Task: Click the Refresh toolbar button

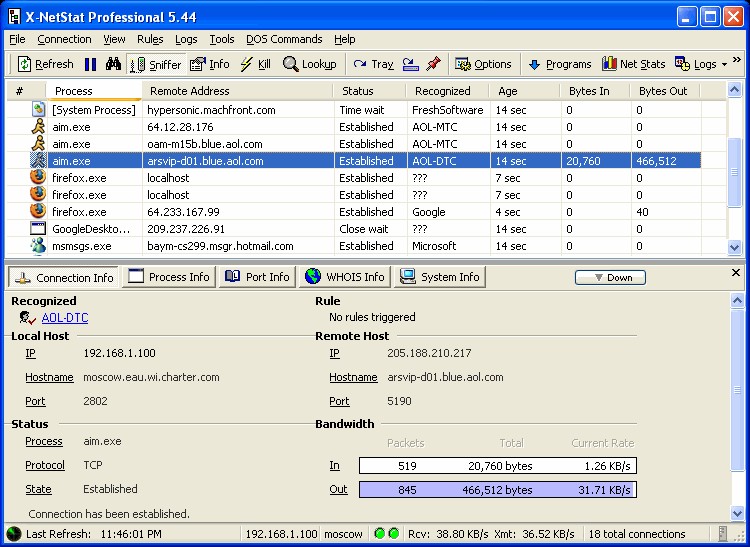Action: tap(45, 64)
